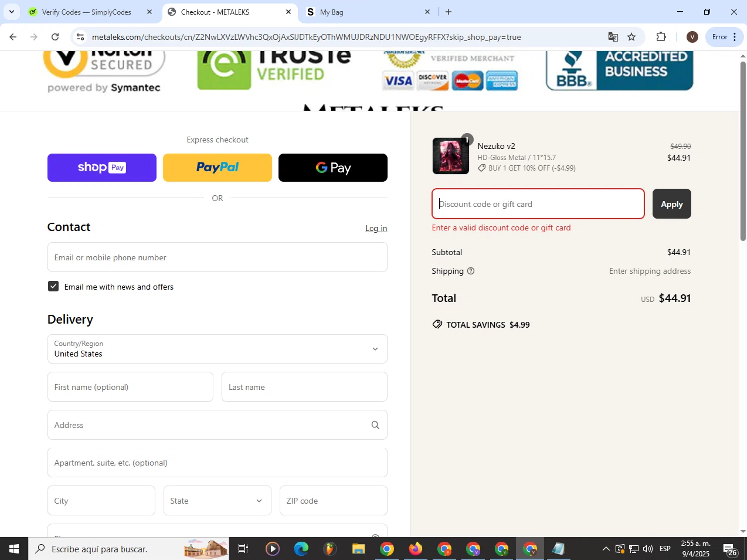Open Microsoft Edge from the taskbar
This screenshot has width=747, height=560.
[301, 549]
